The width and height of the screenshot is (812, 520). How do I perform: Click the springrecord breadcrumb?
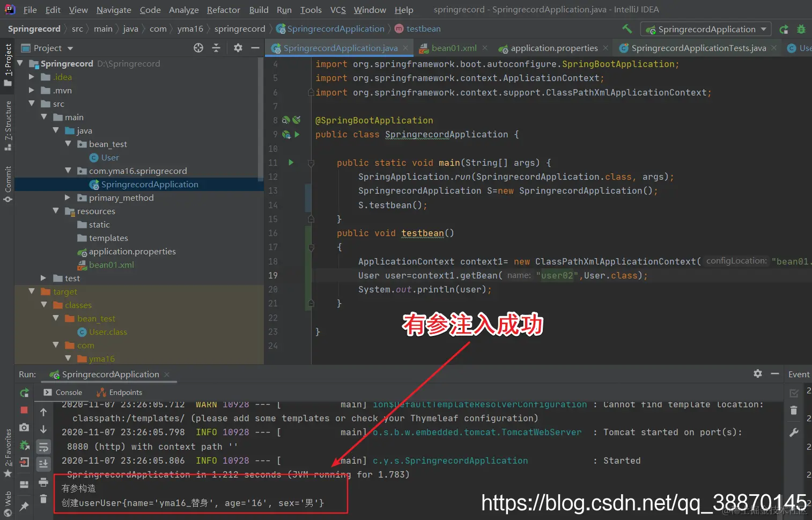240,29
